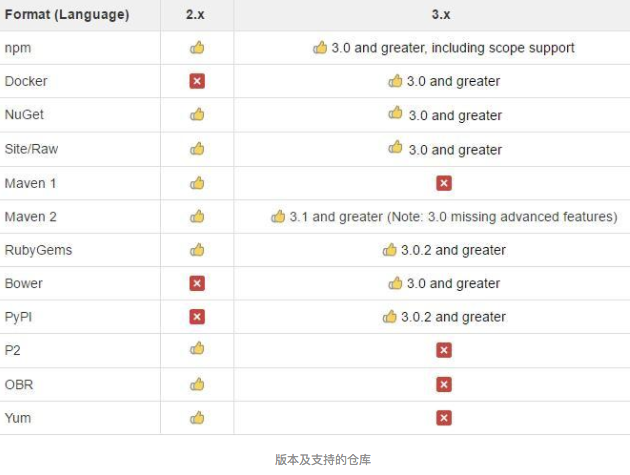Viewport: 630px width, 475px height.
Task: Click the red X icon for Maven 1 under 3.x
Action: pos(444,183)
